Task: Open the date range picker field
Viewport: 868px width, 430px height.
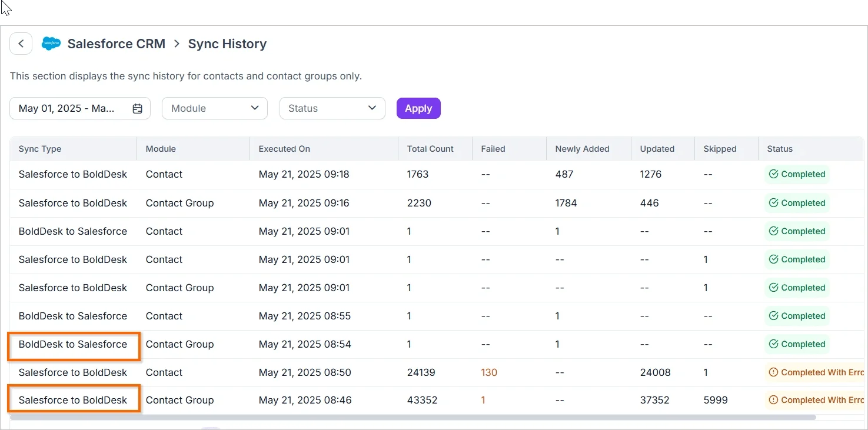Action: (80, 108)
